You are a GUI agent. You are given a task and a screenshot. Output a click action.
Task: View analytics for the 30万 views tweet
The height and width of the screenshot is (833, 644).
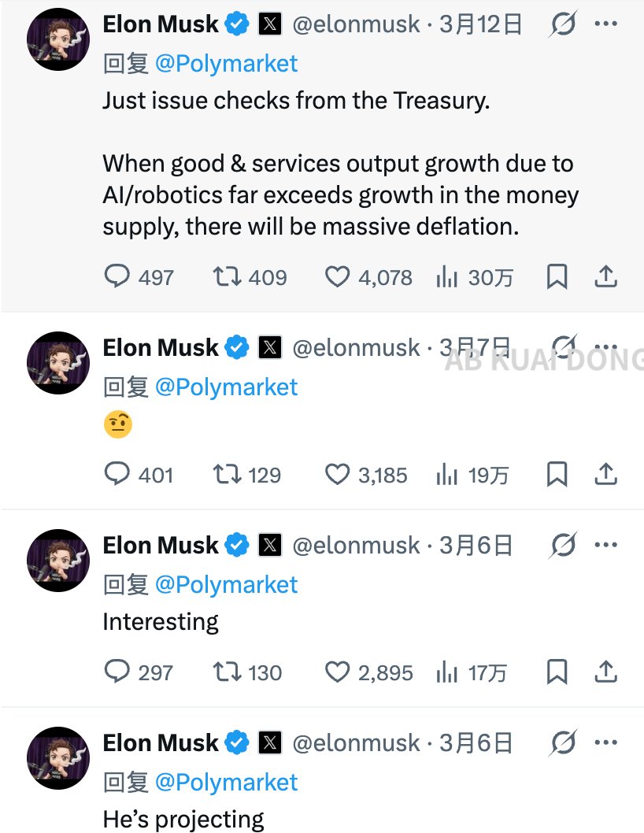pyautogui.click(x=447, y=277)
